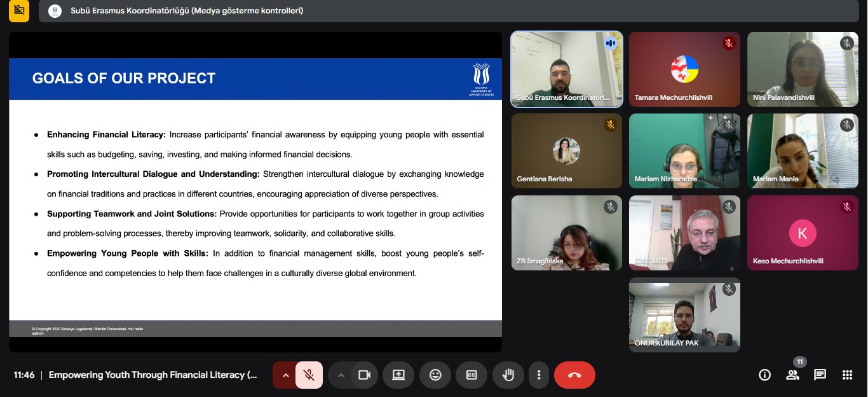Leave the call with red hang-up button
Viewport: 868px width, 397px height.
(x=574, y=375)
